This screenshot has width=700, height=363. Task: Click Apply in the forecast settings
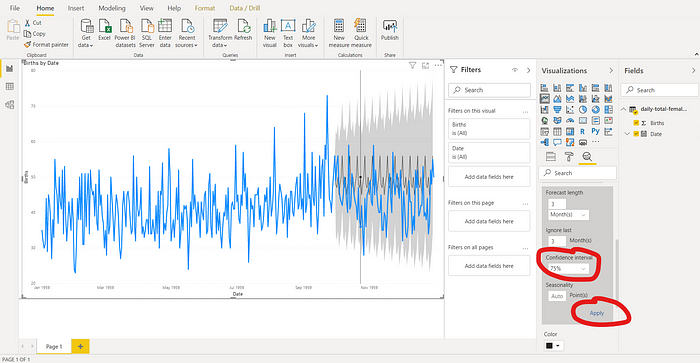coord(596,313)
